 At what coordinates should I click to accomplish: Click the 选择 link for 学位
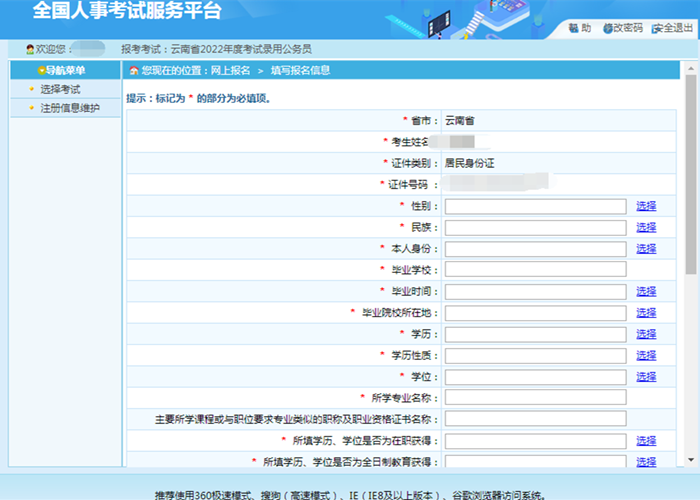click(646, 377)
